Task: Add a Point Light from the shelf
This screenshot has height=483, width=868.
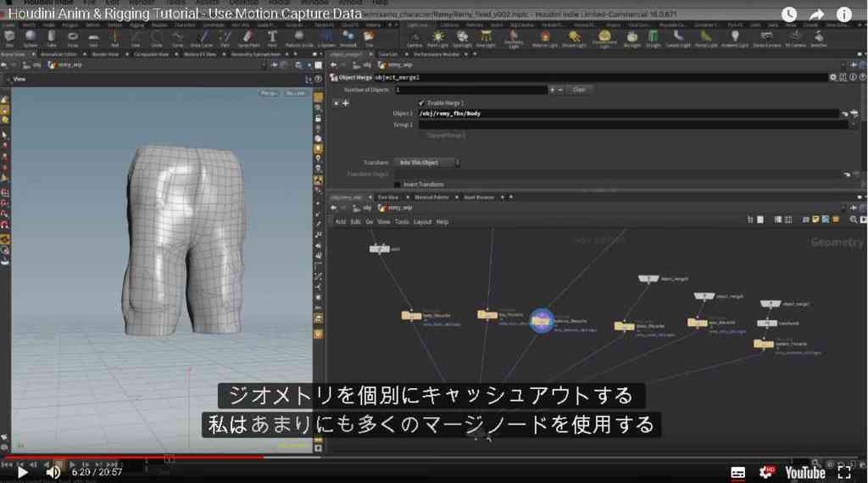Action: (x=437, y=38)
